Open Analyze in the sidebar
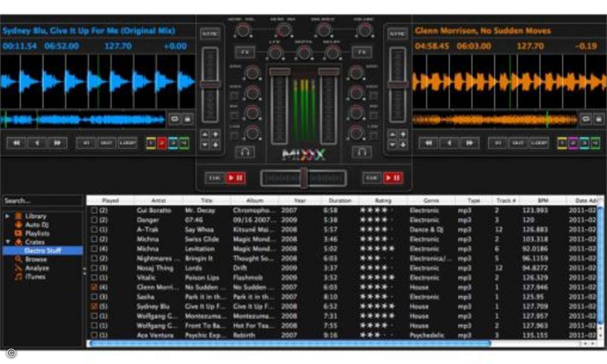The image size is (607, 364). [37, 268]
